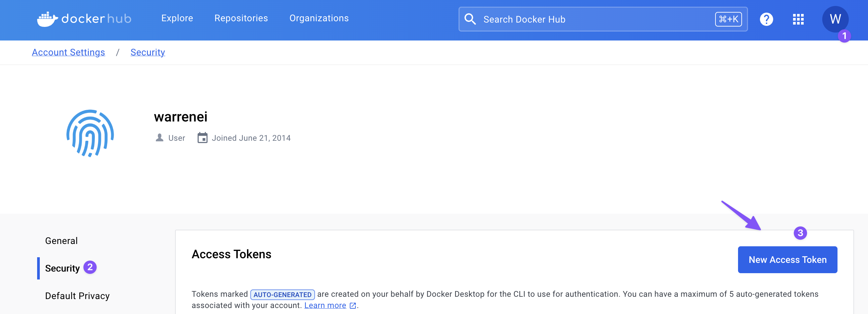Image resolution: width=868 pixels, height=314 pixels.
Task: Click the Account Settings breadcrumb link
Action: click(x=68, y=52)
